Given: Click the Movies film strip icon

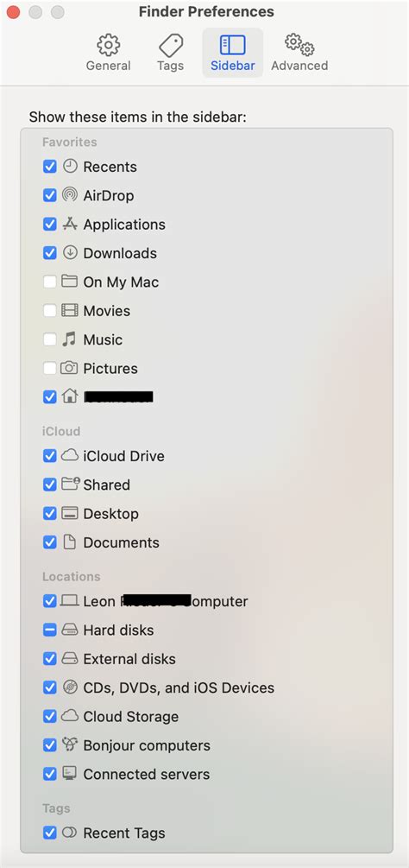Looking at the screenshot, I should click(70, 310).
